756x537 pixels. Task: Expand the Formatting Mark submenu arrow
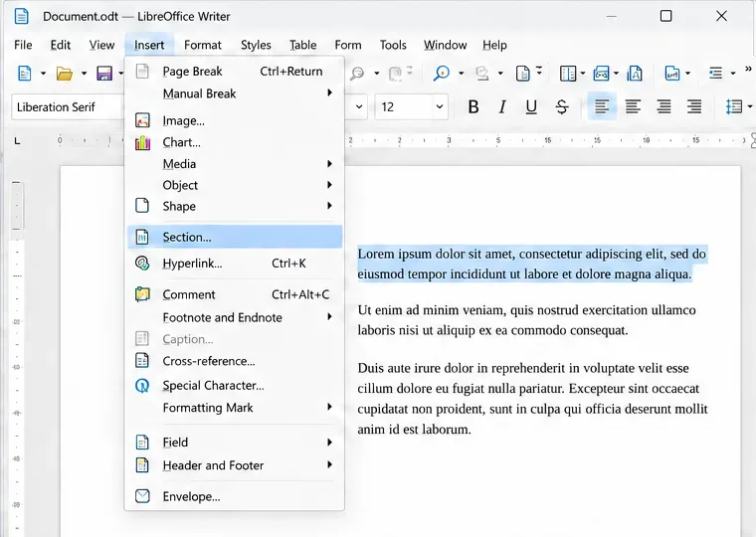click(330, 407)
